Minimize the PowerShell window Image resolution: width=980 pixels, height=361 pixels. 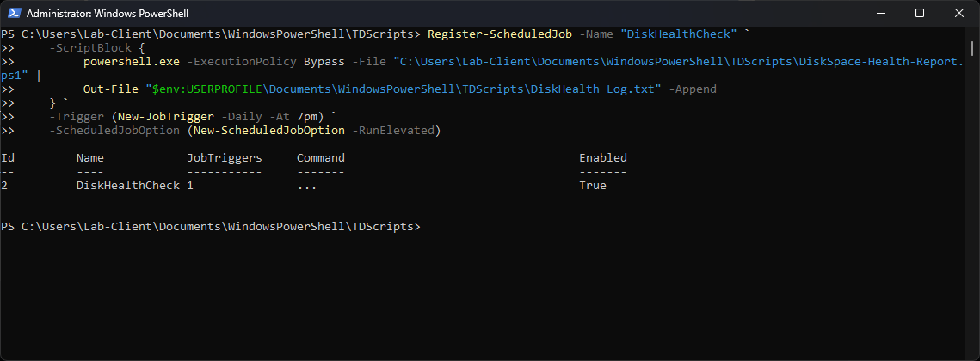(x=878, y=13)
